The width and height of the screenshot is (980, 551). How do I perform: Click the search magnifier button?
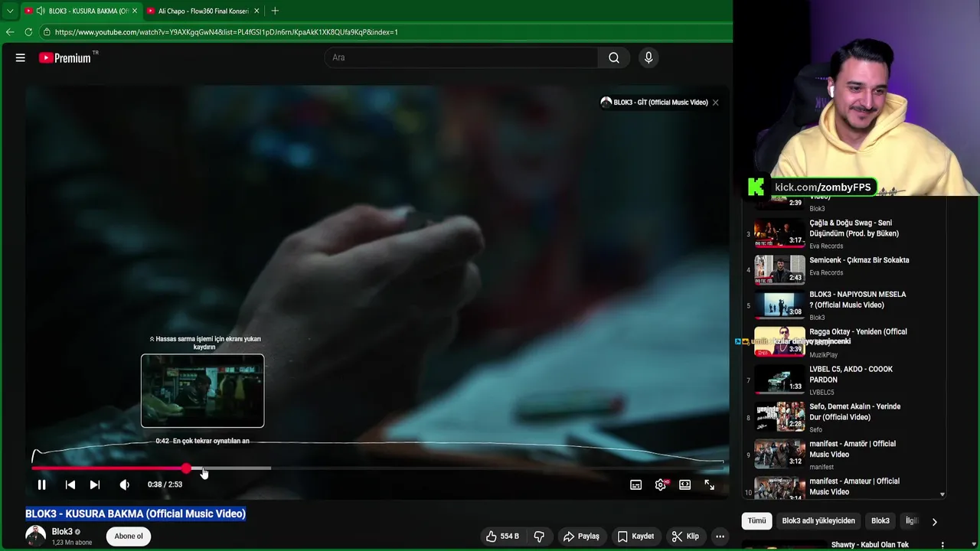coord(614,57)
